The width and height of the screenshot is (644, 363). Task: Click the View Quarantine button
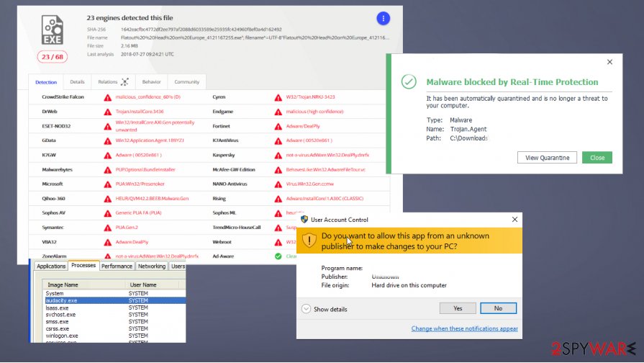point(547,158)
